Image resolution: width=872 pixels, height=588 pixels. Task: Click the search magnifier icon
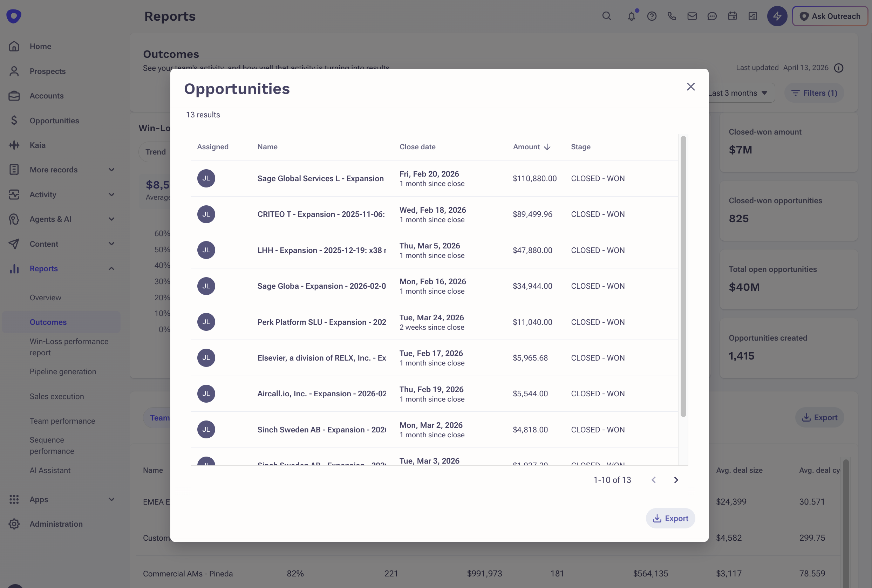(606, 16)
